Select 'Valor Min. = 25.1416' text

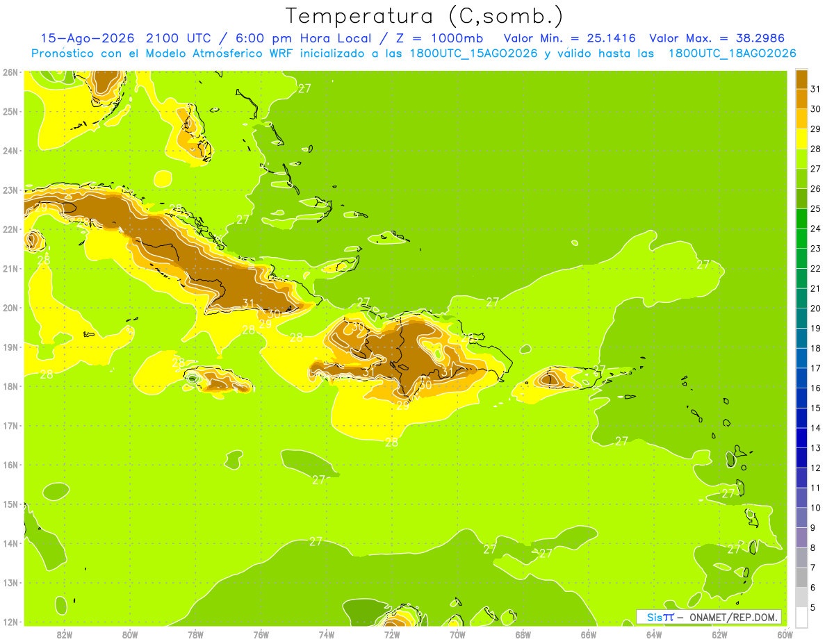click(569, 38)
